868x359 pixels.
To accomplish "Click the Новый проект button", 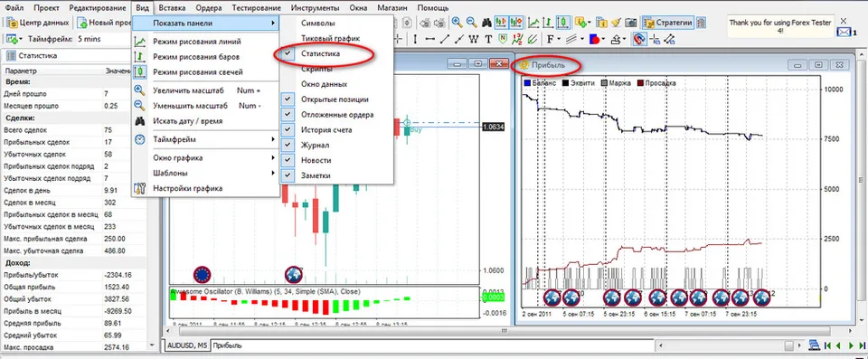I will click(x=103, y=23).
